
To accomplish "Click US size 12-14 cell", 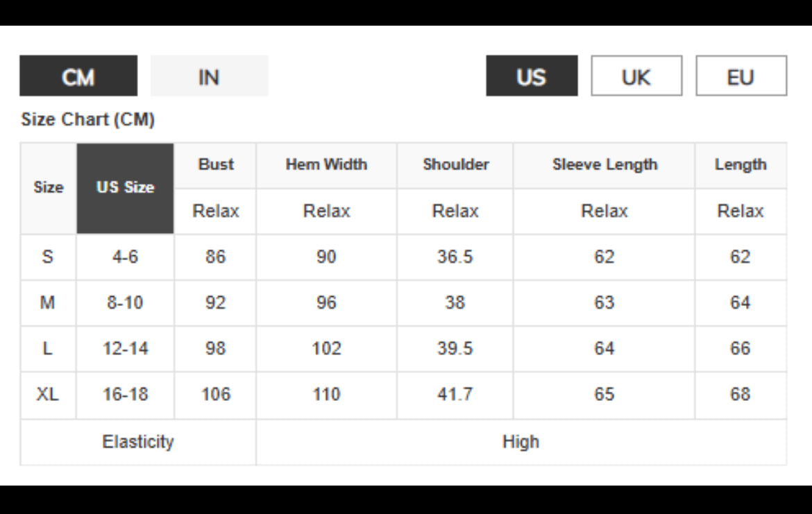I will 125,349.
